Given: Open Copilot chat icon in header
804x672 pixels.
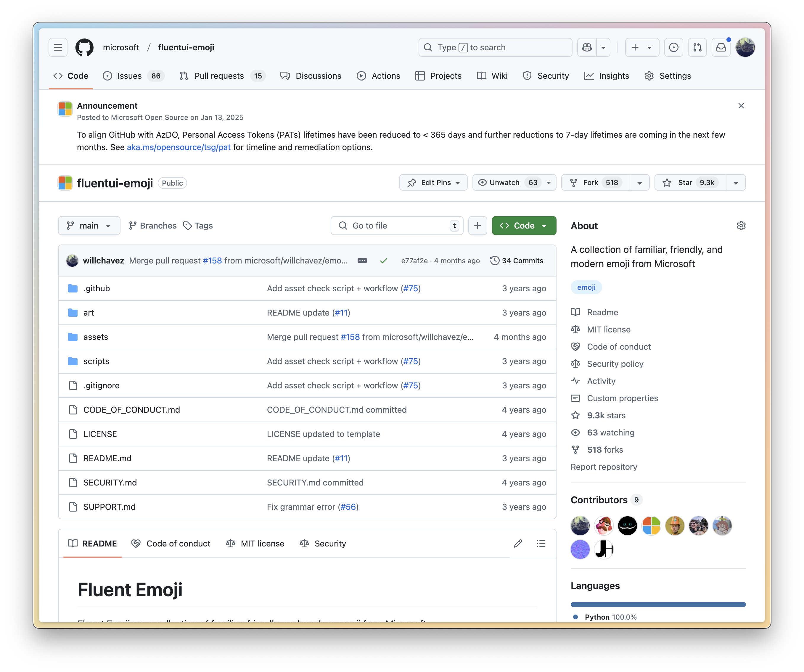Looking at the screenshot, I should [587, 47].
